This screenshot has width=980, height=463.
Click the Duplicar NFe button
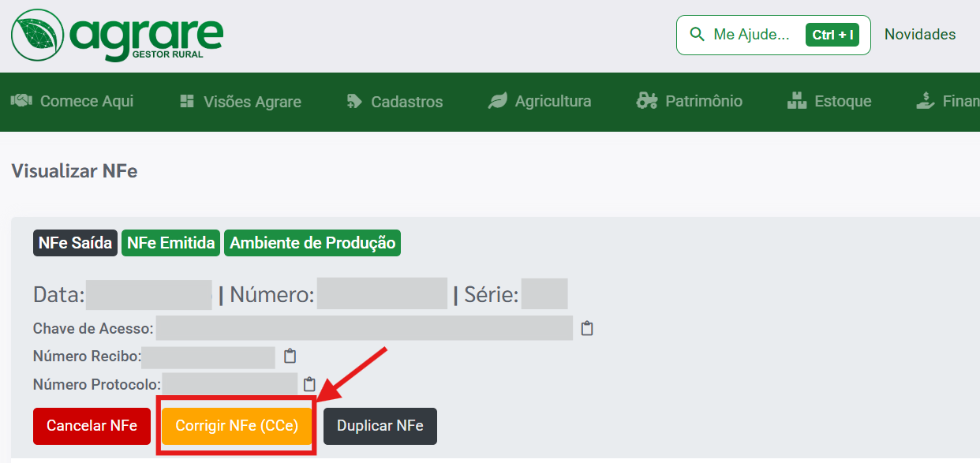(x=380, y=426)
